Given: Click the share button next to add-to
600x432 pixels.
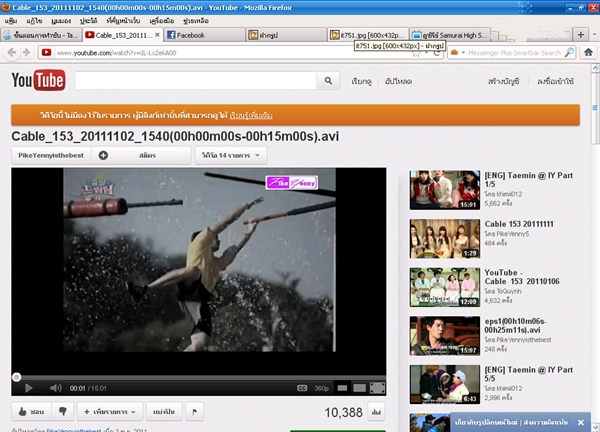Looking at the screenshot, I should [x=164, y=412].
